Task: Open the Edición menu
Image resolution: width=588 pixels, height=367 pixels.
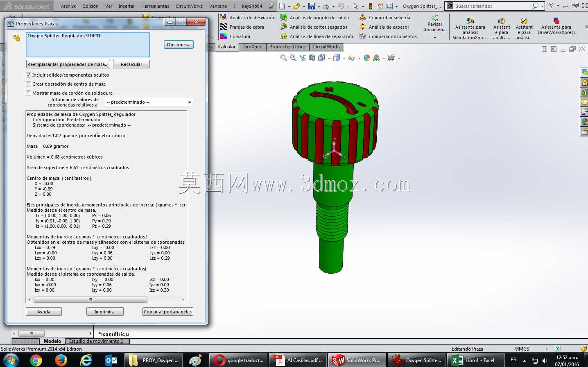Action: pyautogui.click(x=91, y=6)
